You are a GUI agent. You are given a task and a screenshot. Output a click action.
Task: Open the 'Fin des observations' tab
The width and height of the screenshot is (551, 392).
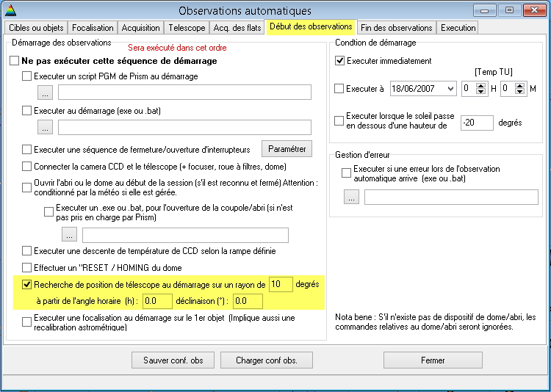[x=396, y=28]
